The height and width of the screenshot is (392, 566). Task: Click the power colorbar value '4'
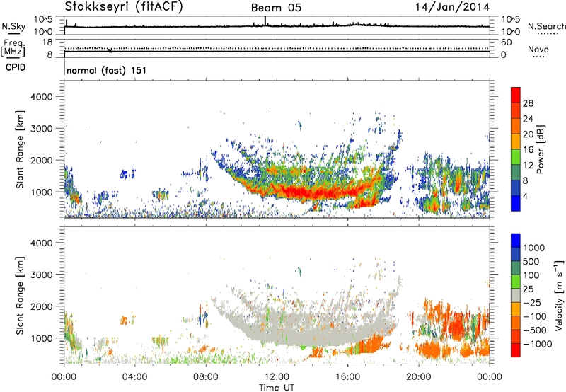tap(526, 196)
